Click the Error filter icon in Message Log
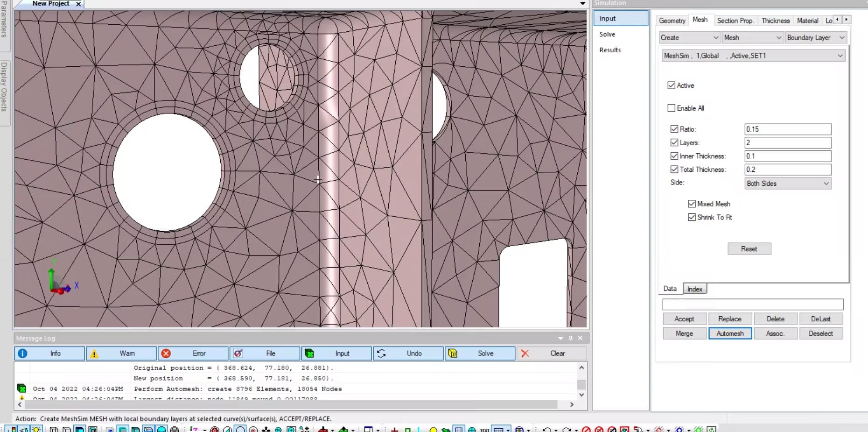This screenshot has height=432, width=868. (x=166, y=354)
